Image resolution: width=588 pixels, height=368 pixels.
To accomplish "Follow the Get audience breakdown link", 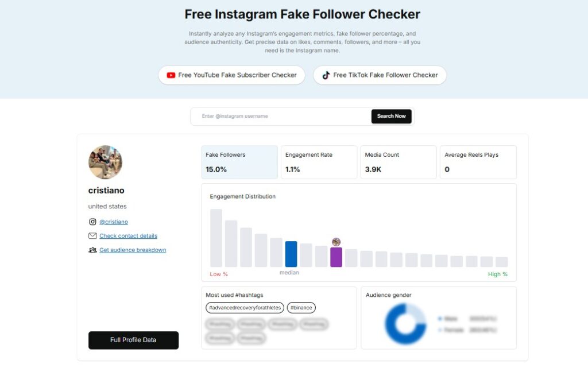I will click(x=133, y=250).
